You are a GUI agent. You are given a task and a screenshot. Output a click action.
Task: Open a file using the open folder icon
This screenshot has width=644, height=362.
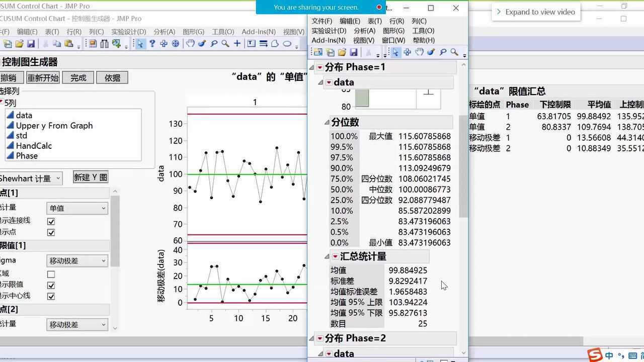pos(342,52)
